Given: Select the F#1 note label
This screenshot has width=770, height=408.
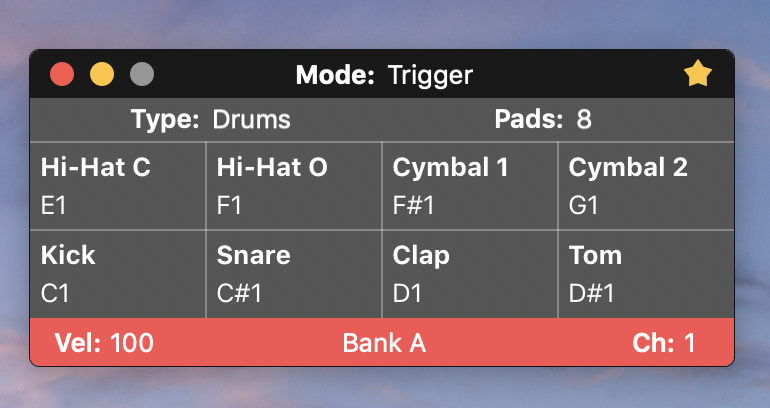Looking at the screenshot, I should (413, 205).
